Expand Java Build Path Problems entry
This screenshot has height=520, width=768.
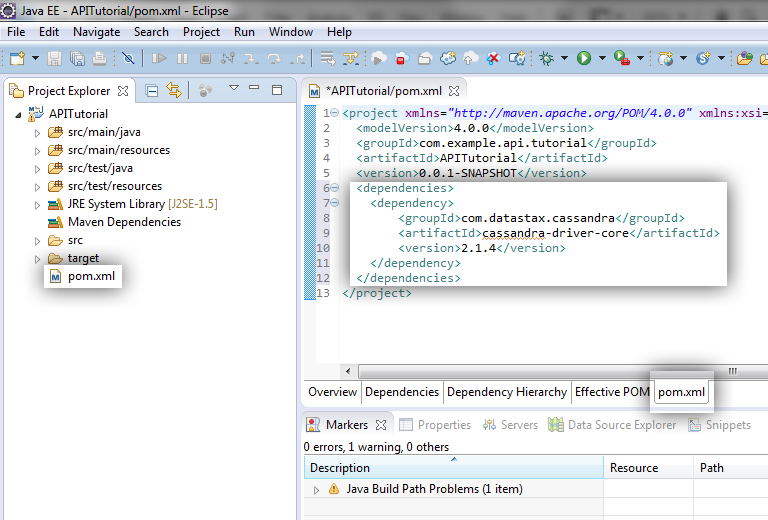[316, 490]
